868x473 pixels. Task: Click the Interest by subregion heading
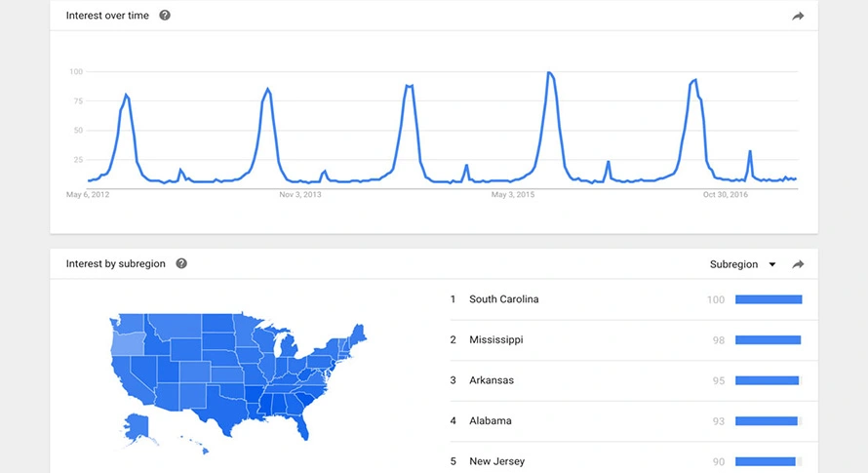click(115, 263)
